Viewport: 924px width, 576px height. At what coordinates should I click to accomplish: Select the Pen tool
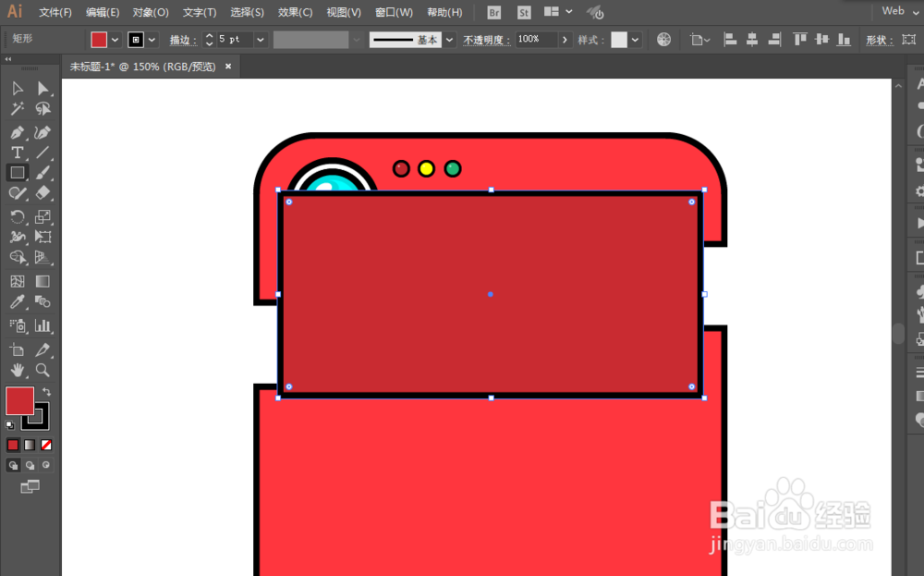point(17,132)
